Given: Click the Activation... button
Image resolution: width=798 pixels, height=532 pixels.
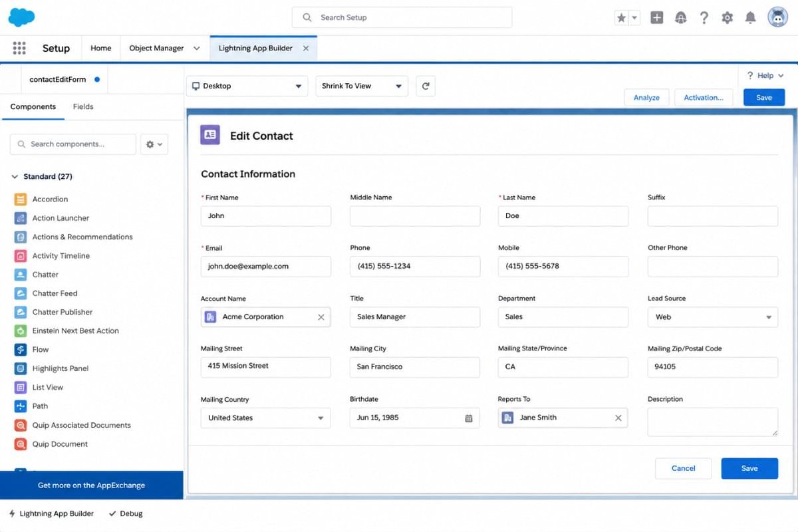Looking at the screenshot, I should (704, 97).
